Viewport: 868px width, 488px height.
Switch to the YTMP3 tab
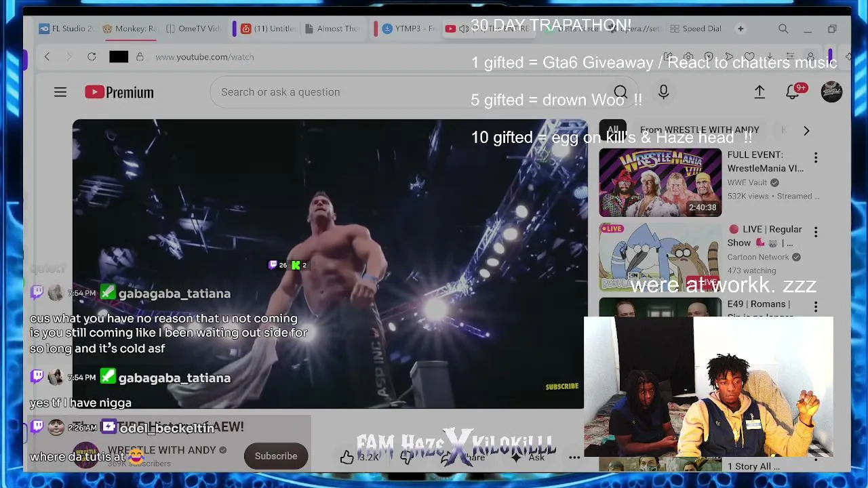(x=409, y=29)
